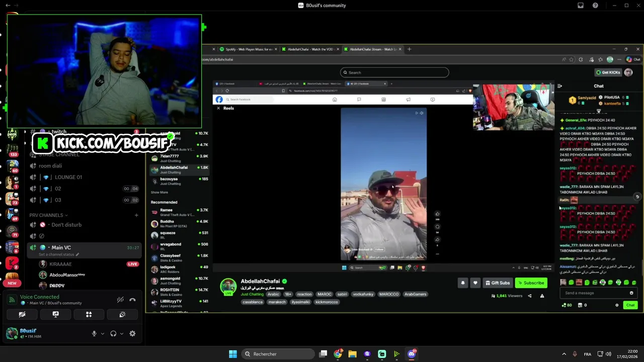Open the chat settings gear

tap(617, 305)
